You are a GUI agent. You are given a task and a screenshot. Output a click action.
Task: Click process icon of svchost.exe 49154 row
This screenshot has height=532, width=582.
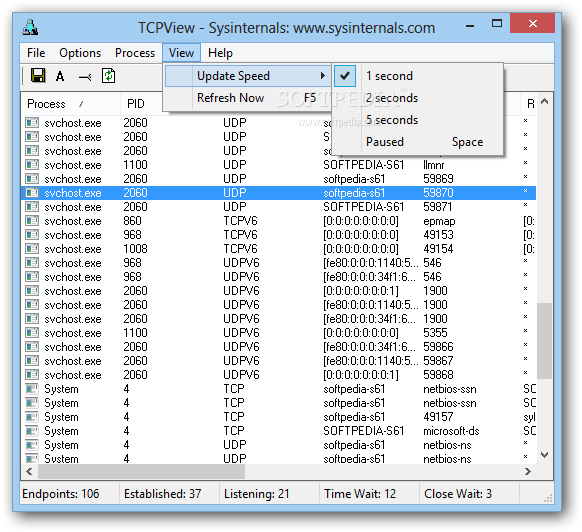pos(32,249)
